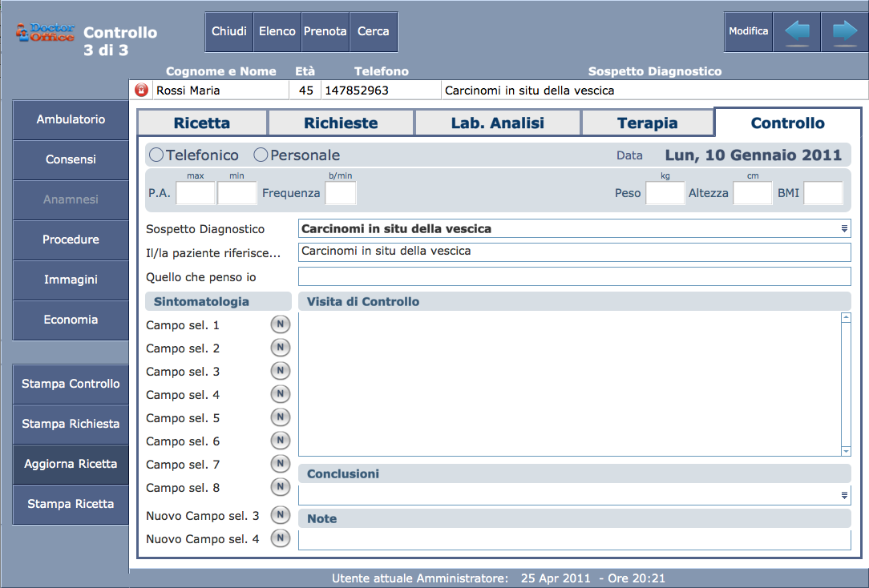This screenshot has width=869, height=588.
Task: Toggle the N button for Campo sel. 4
Action: tap(281, 394)
